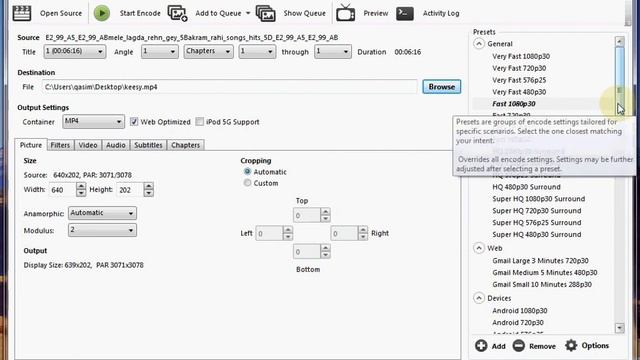Collapse the Devices presets group
The width and height of the screenshot is (640, 360).
click(x=479, y=298)
